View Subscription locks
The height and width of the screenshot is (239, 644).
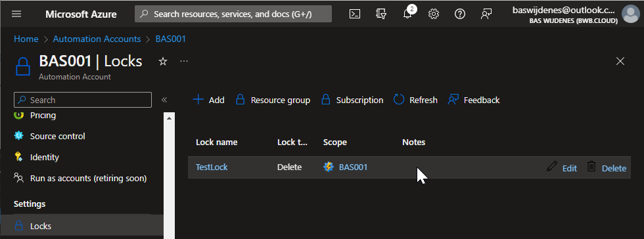[x=352, y=100]
